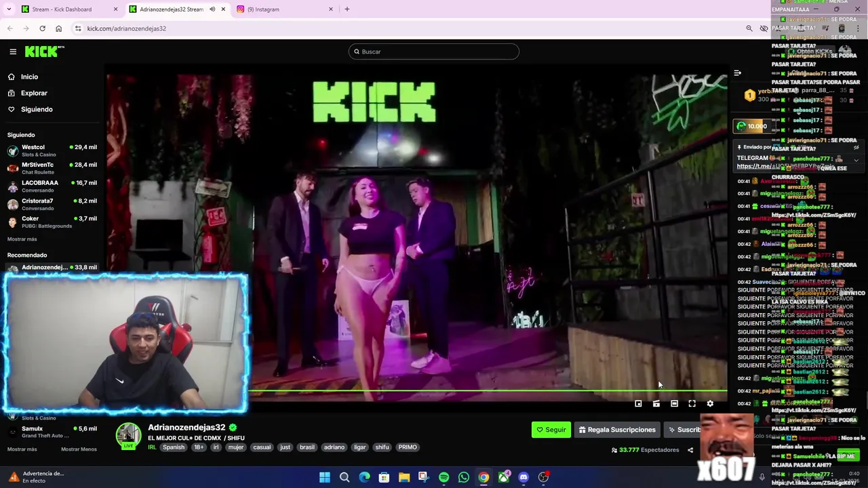Image resolution: width=868 pixels, height=488 pixels.
Task: Open Samulx's Grand Theft Auto channel
Action: coord(52,432)
